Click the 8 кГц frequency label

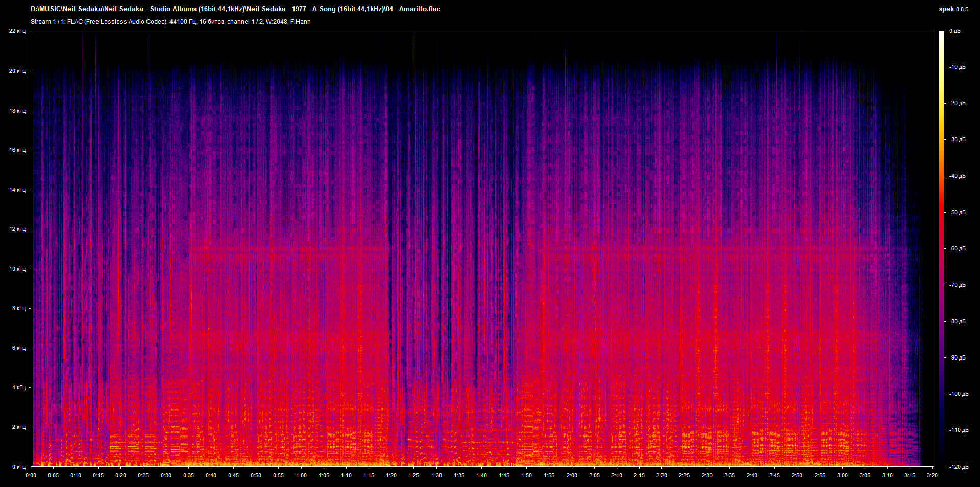pyautogui.click(x=19, y=308)
